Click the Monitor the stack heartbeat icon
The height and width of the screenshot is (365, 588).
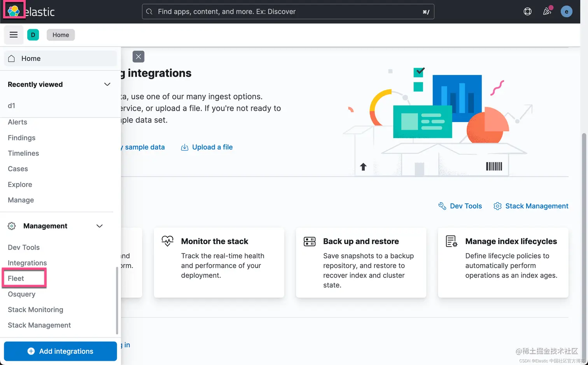(168, 241)
